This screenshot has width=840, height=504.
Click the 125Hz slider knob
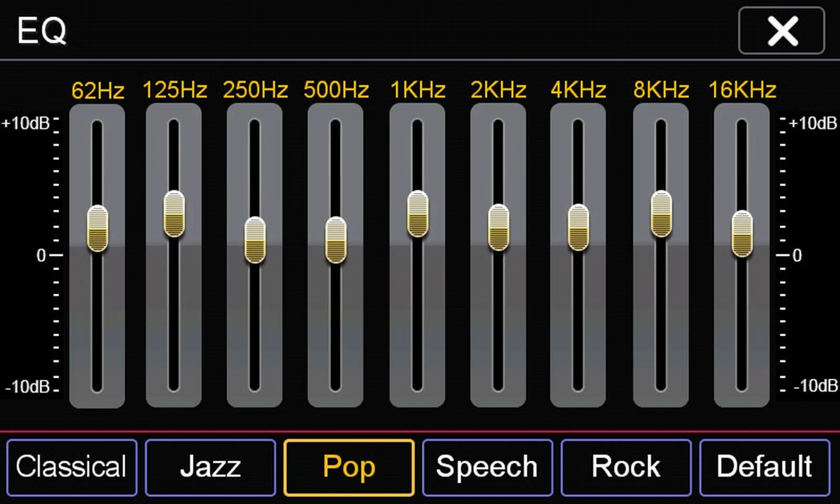pos(174,214)
